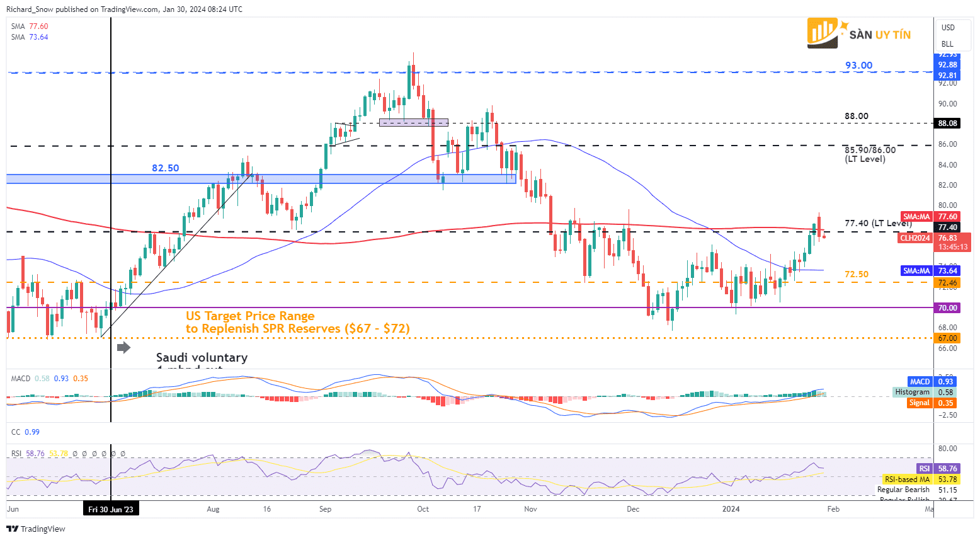Select the CC 0.99 indicator legend

(25, 432)
